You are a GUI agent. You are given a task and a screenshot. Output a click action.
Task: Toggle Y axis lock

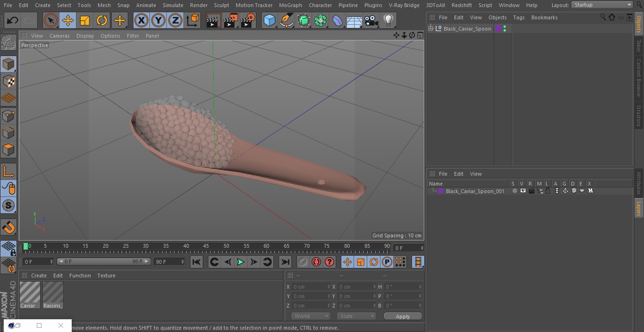pyautogui.click(x=158, y=21)
